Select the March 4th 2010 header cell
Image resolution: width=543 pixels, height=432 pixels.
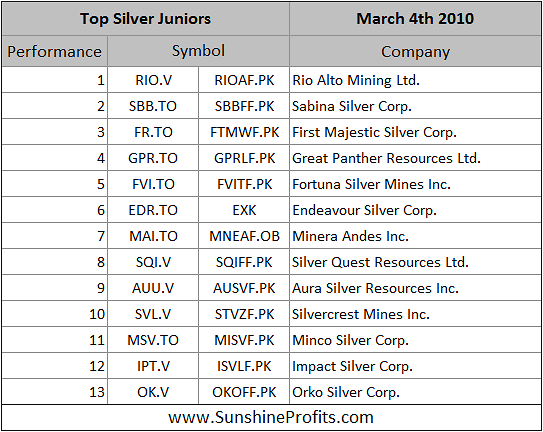click(415, 19)
